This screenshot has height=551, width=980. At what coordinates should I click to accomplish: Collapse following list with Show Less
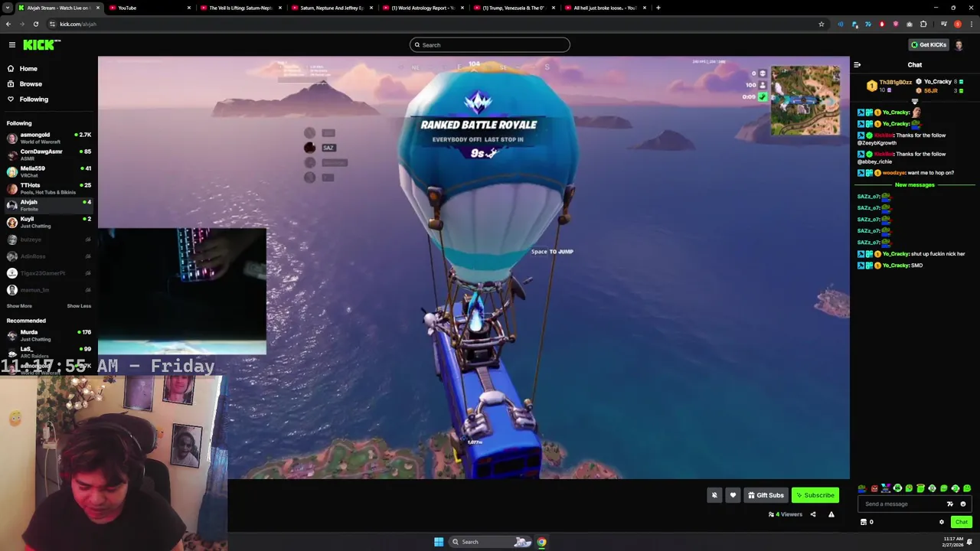click(x=79, y=306)
